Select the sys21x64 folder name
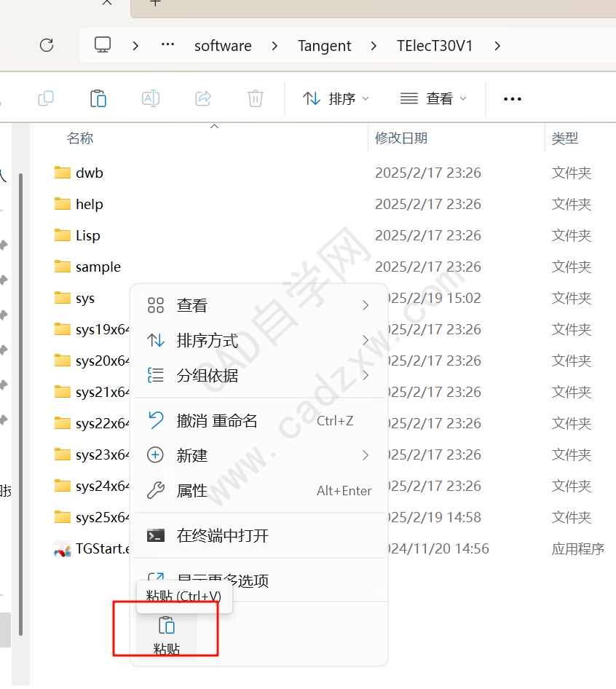This screenshot has width=616, height=689. 103,392
